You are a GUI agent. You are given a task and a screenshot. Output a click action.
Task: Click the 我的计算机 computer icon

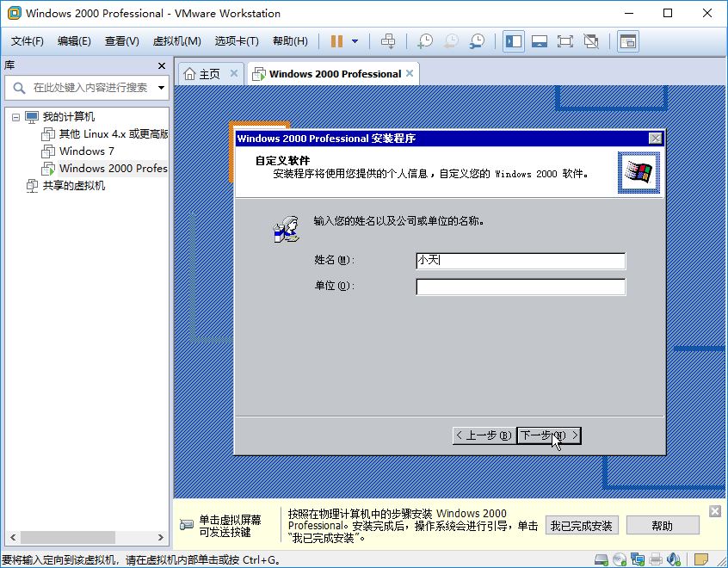coord(32,118)
